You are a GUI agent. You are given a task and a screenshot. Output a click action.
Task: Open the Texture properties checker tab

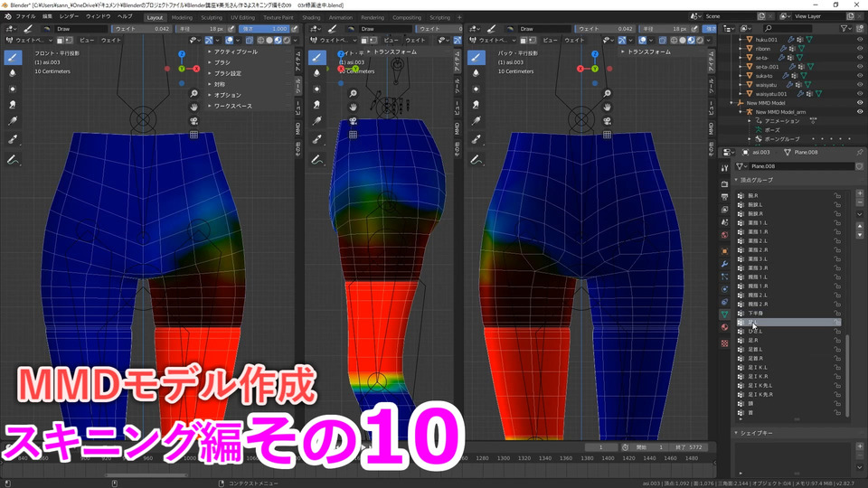[x=724, y=343]
